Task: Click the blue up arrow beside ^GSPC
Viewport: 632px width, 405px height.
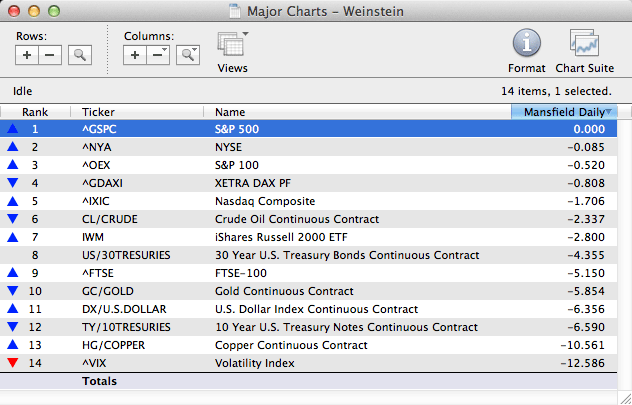Action: pyautogui.click(x=13, y=129)
